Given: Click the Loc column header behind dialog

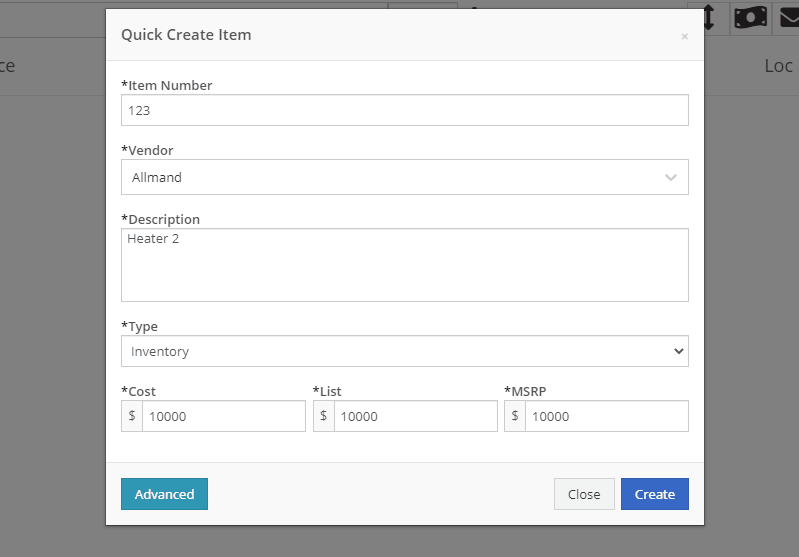Looking at the screenshot, I should [778, 66].
